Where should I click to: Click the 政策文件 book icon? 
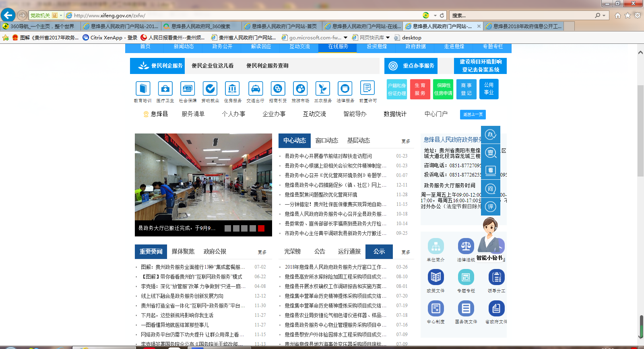436,277
